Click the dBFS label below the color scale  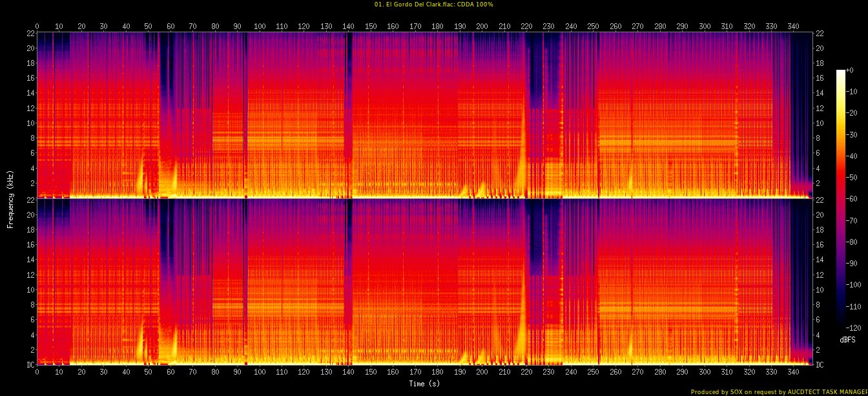pos(847,339)
